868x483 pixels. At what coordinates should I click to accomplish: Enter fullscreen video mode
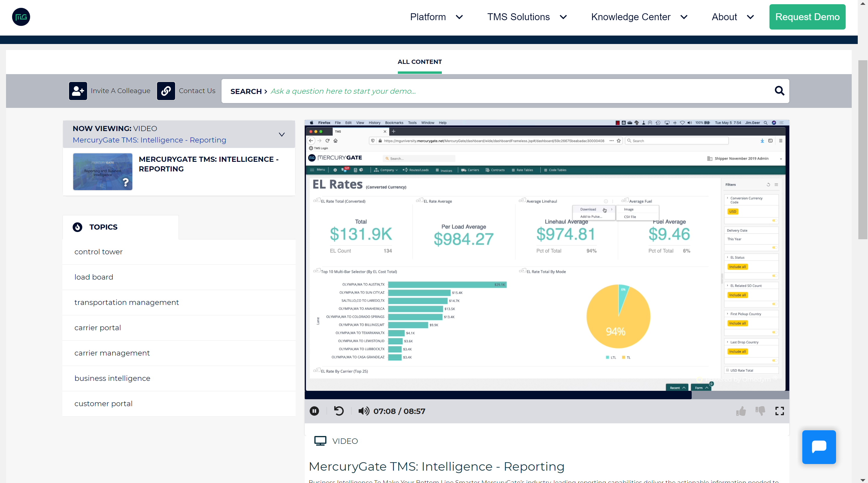coord(779,411)
